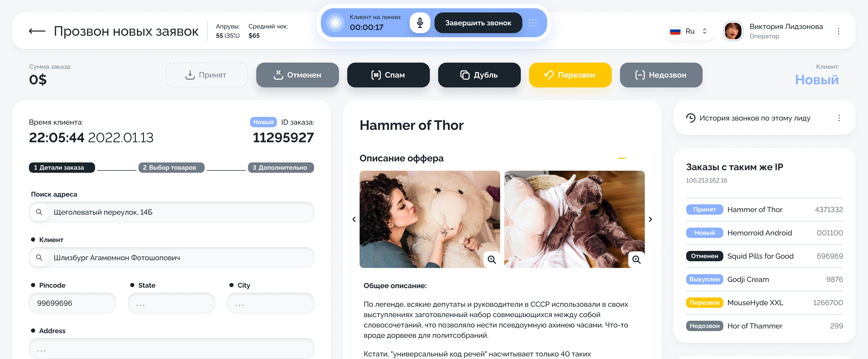The width and height of the screenshot is (868, 359).
Task: Mark the order as Спам
Action: [388, 75]
